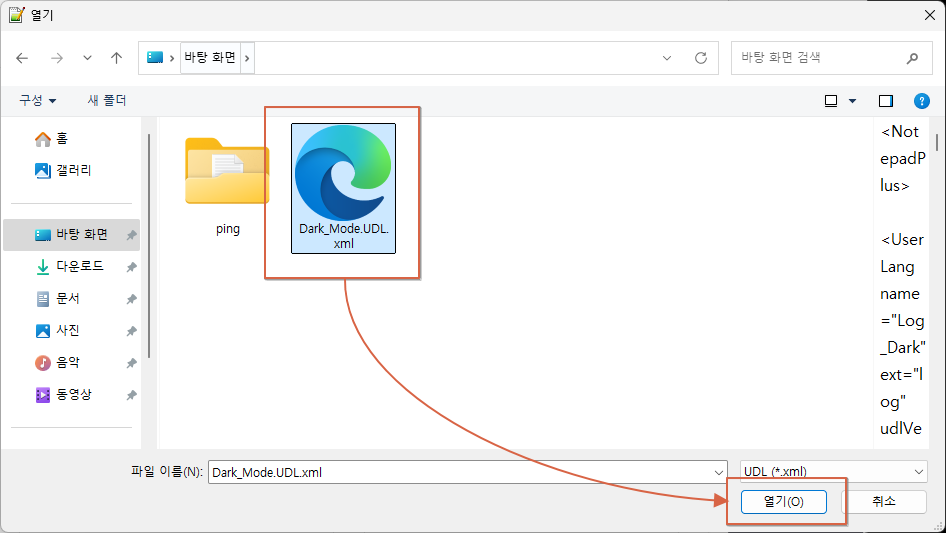The image size is (946, 533).
Task: Unpin 바탕 화면 using its pin icon
Action: tap(131, 235)
